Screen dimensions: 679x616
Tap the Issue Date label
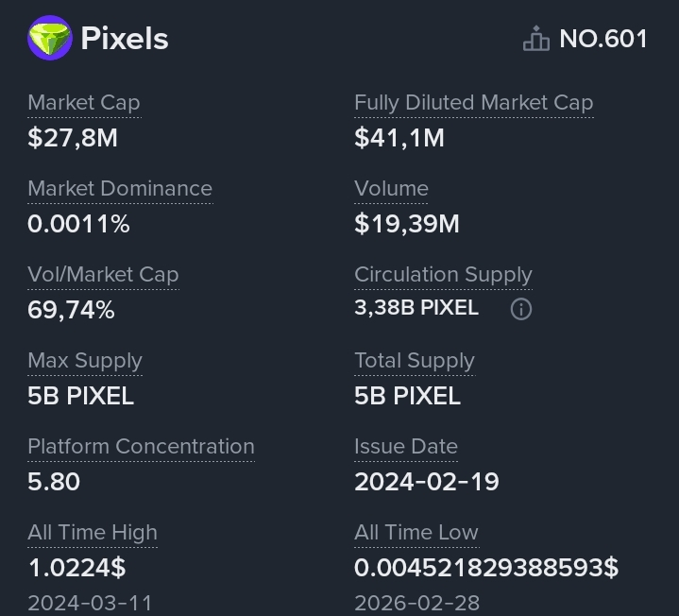point(406,446)
